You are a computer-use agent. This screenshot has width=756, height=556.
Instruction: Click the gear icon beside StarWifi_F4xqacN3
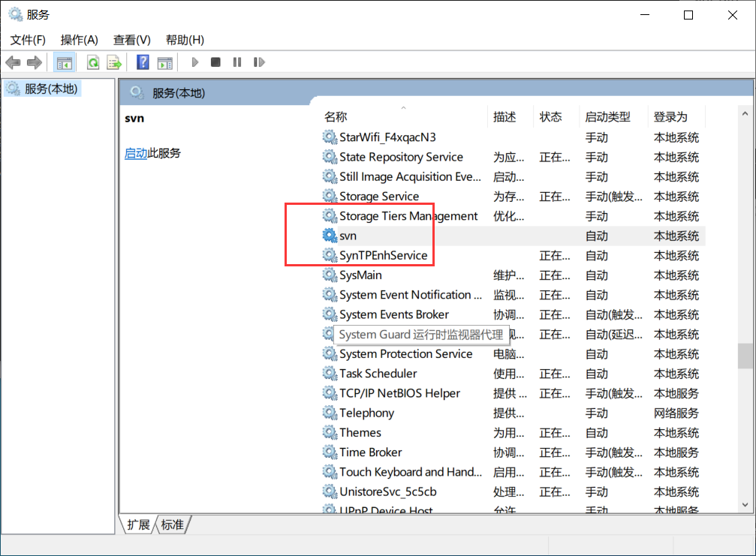(330, 137)
